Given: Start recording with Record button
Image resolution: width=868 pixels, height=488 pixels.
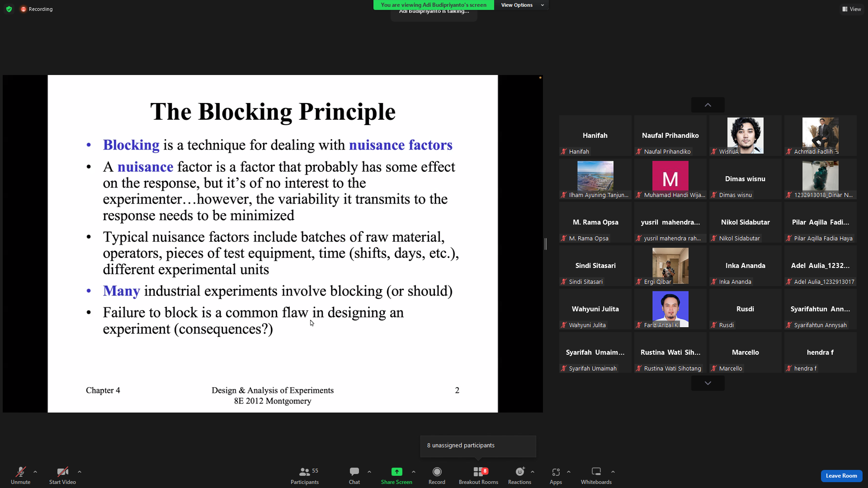Looking at the screenshot, I should pos(437,475).
